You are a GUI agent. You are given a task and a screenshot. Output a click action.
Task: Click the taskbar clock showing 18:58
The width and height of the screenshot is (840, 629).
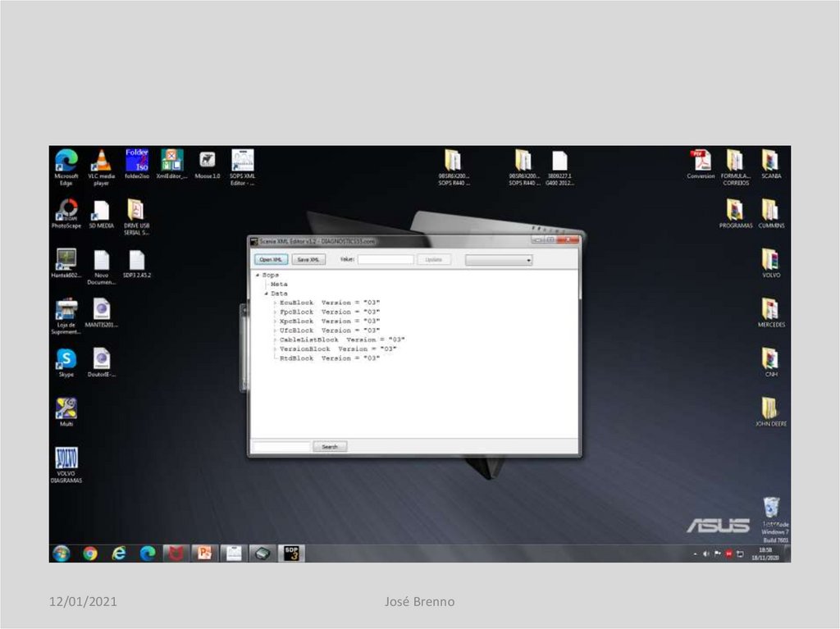click(x=765, y=554)
